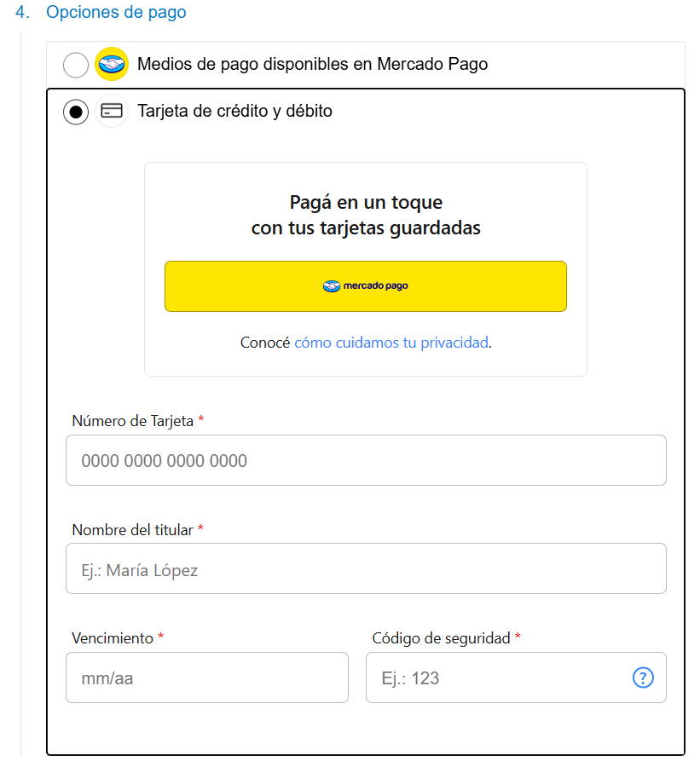The height and width of the screenshot is (761, 700).
Task: Click the word 'Conocé' before the privacy link
Action: (x=265, y=343)
